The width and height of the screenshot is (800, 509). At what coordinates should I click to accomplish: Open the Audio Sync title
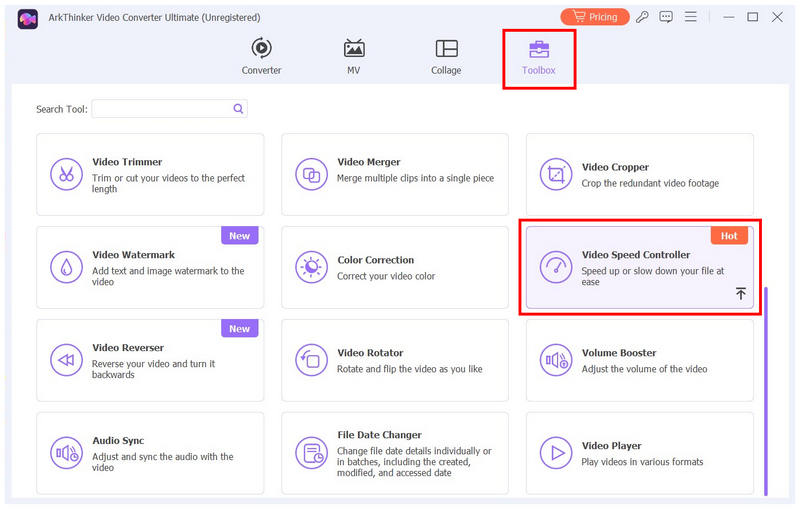[x=118, y=440]
